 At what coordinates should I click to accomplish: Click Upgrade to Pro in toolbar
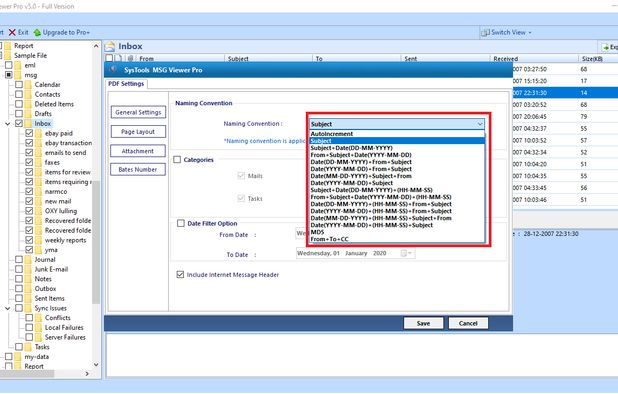coord(62,32)
